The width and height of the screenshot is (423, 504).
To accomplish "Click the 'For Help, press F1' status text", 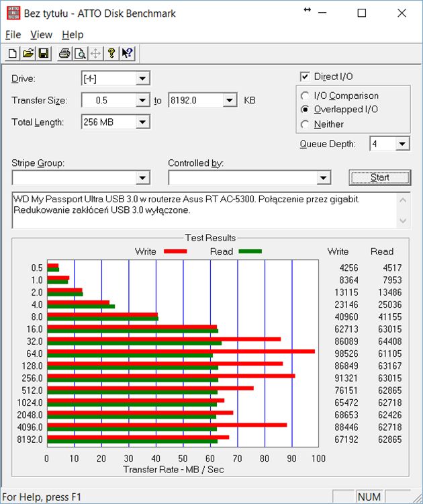I will click(42, 497).
